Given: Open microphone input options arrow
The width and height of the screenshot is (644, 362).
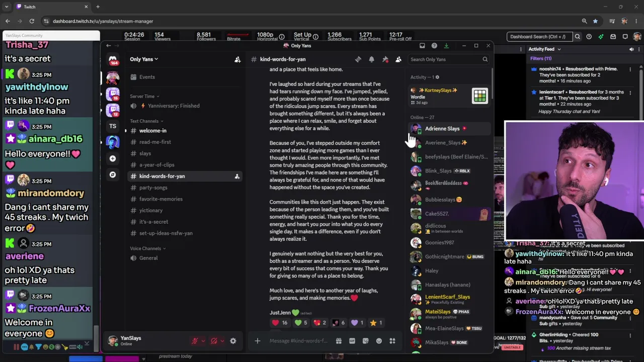Looking at the screenshot, I should (203, 341).
